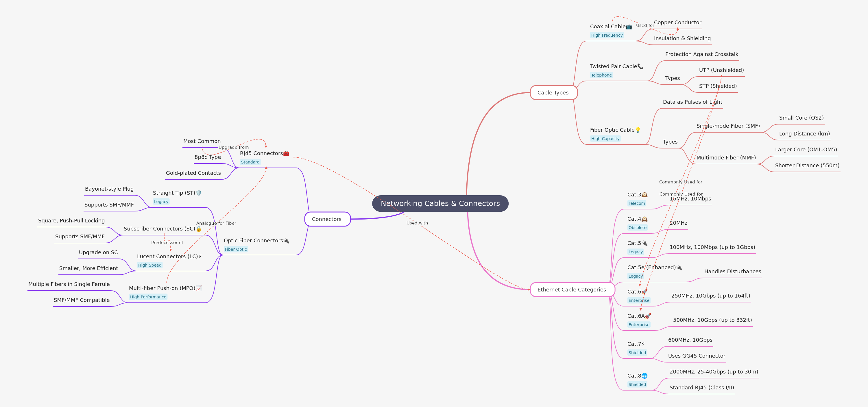The width and height of the screenshot is (868, 407).
Task: Select the Cable Types branch node
Action: [553, 92]
